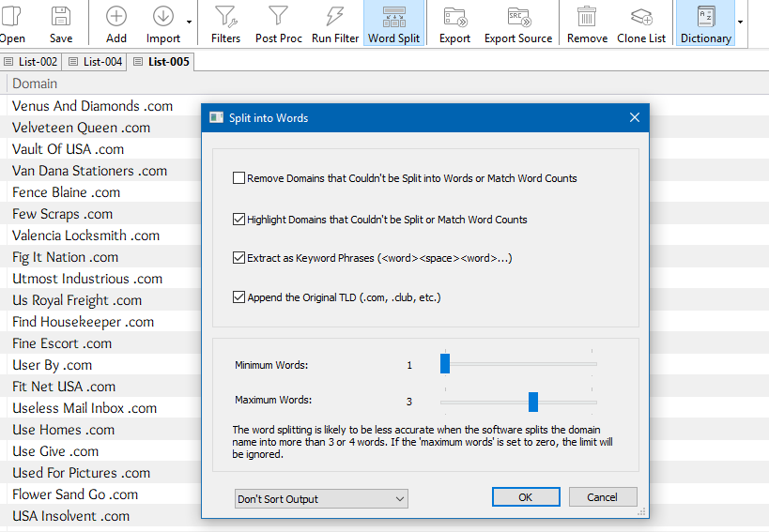Expand the Dictionary dropdown arrow
The height and width of the screenshot is (532, 769).
(740, 23)
